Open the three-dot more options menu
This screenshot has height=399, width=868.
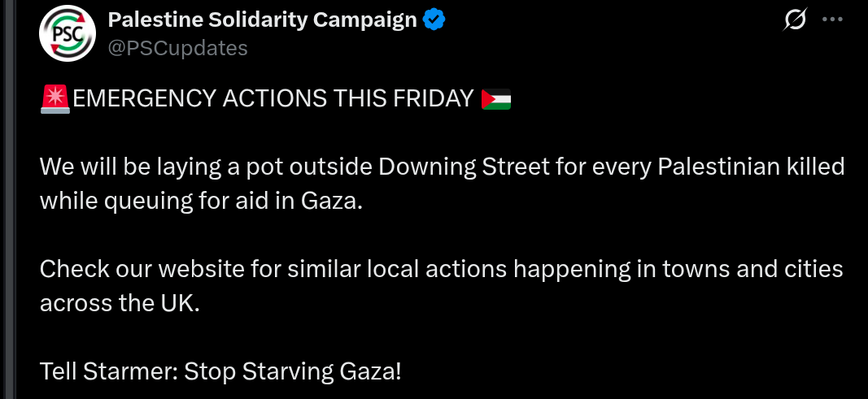(833, 21)
